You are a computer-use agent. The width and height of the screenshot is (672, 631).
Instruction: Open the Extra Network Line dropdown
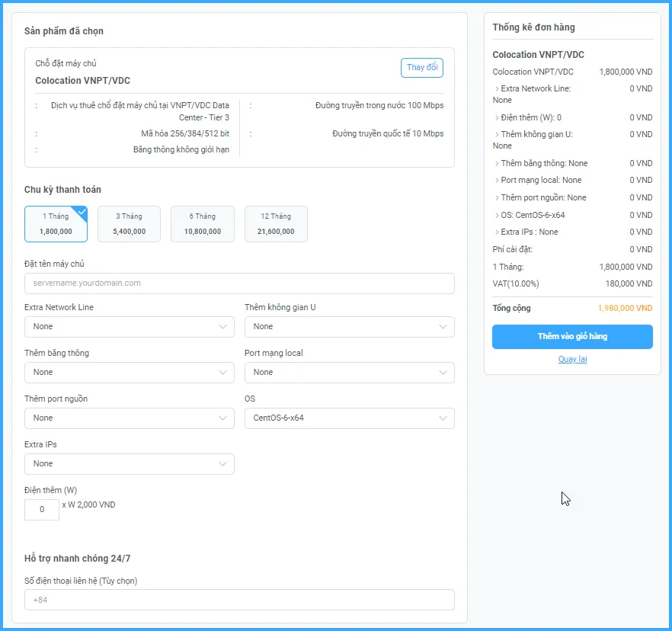(x=129, y=327)
